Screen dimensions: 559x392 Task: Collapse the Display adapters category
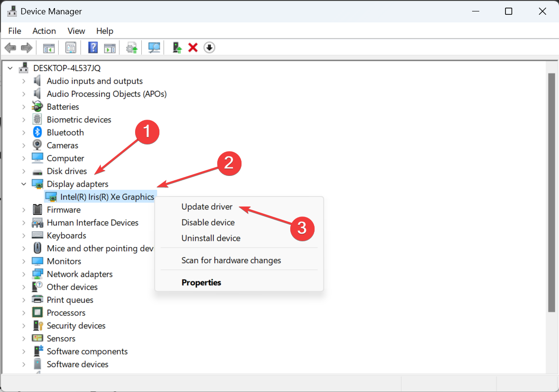pos(23,184)
